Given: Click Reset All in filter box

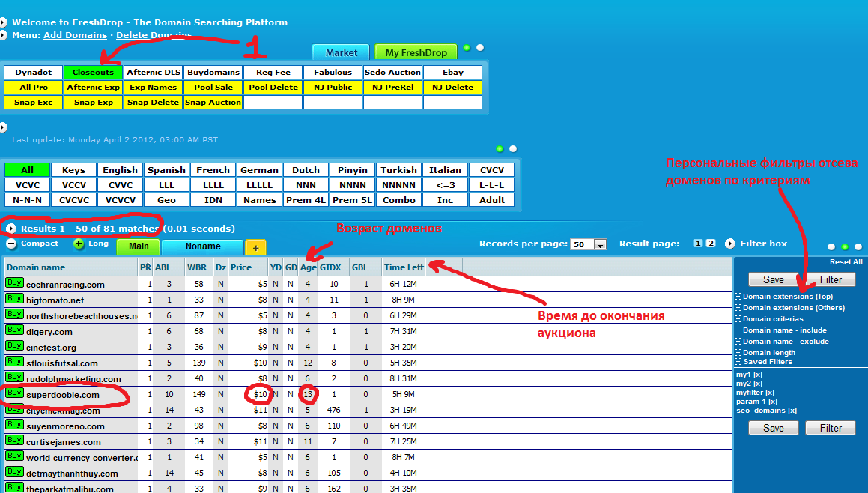Looking at the screenshot, I should [x=846, y=262].
